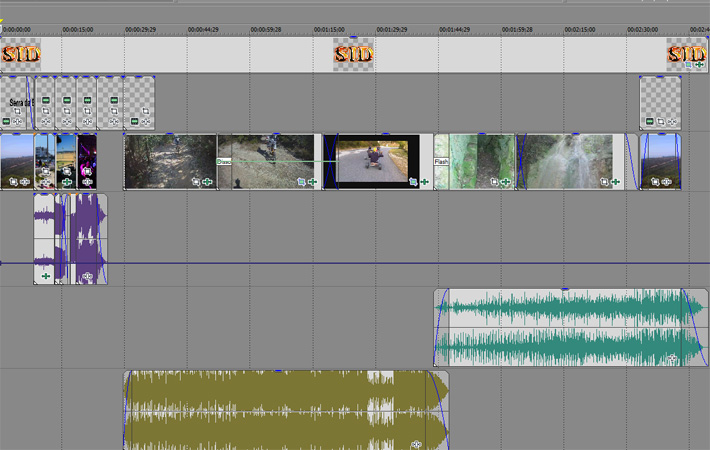The width and height of the screenshot is (710, 450).
Task: Open Event FX on last SID title
Action: [x=700, y=65]
